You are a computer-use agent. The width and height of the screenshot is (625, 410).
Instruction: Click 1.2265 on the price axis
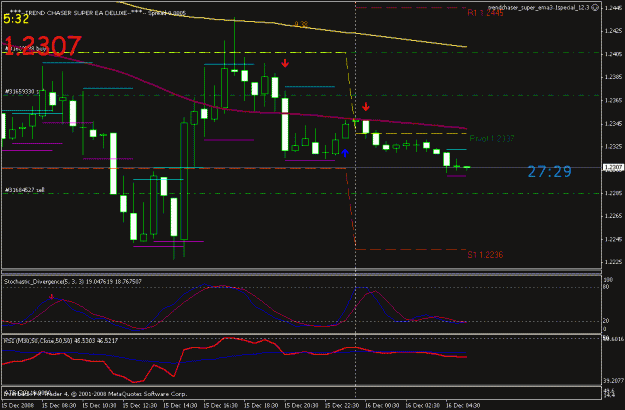pos(613,216)
